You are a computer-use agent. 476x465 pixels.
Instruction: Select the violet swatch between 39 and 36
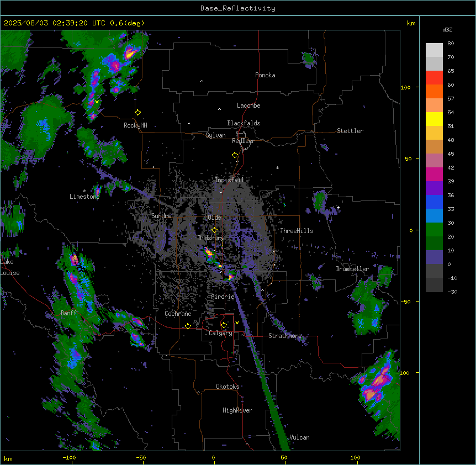tap(434, 188)
